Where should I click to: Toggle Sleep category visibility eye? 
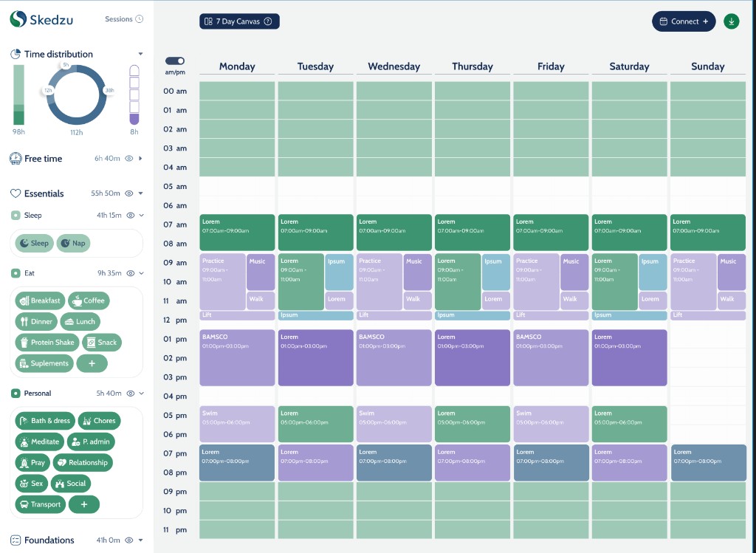[x=130, y=216]
